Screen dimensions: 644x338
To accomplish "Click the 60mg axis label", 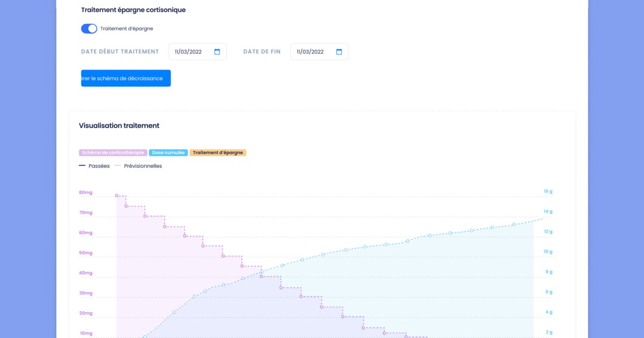I will point(86,233).
